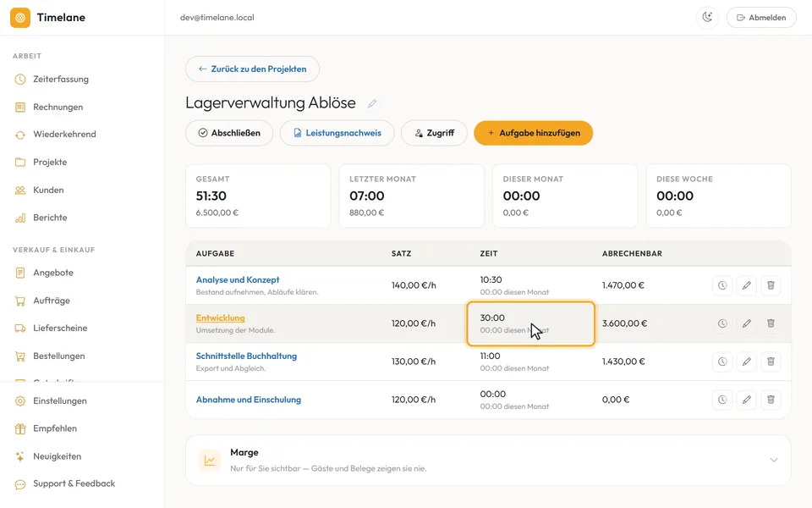This screenshot has width=812, height=508.
Task: Track time for Schnittstelle Buchhaltung (clock icon)
Action: point(722,362)
